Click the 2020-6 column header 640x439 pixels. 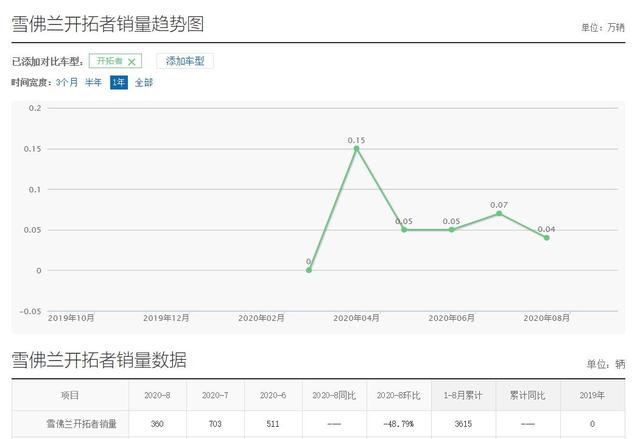(273, 395)
